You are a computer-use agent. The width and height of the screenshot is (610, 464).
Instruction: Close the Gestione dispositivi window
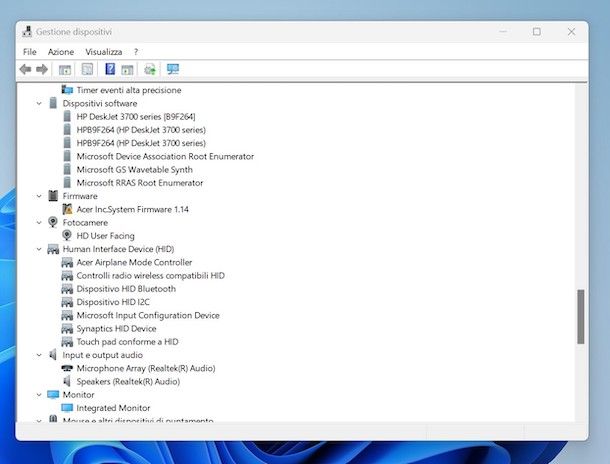pos(571,32)
